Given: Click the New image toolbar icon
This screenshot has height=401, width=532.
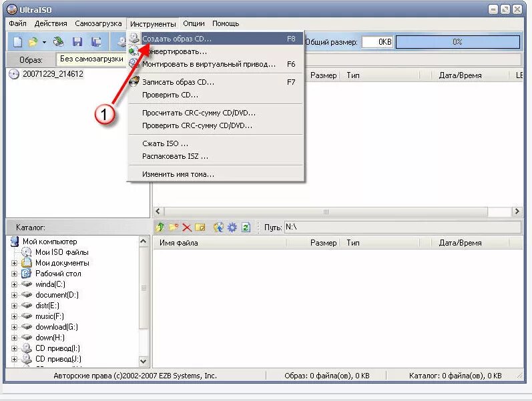Looking at the screenshot, I should (x=17, y=42).
